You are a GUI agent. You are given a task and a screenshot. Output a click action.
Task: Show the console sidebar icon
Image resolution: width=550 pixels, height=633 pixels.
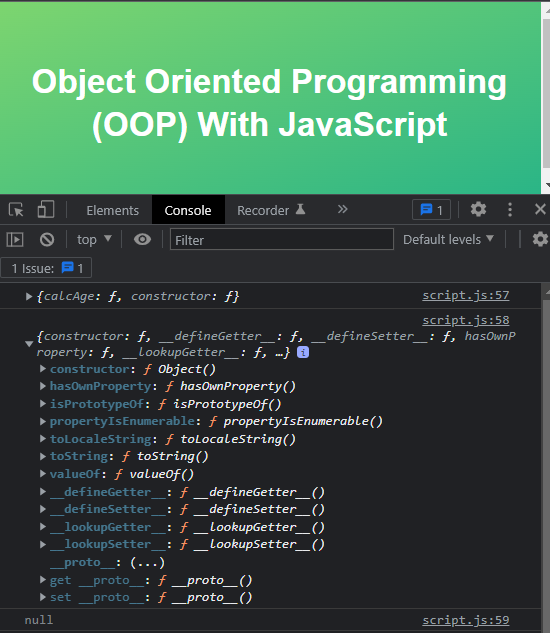click(15, 239)
